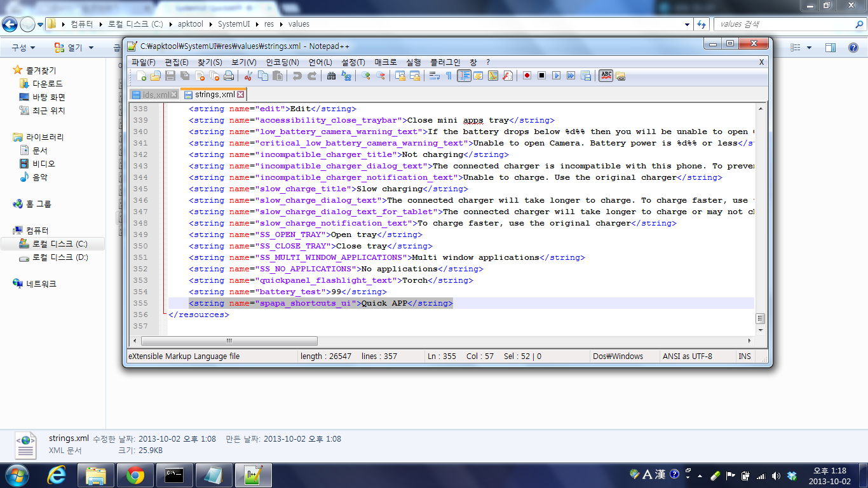Open Chrome from the Windows taskbar

pos(135,475)
